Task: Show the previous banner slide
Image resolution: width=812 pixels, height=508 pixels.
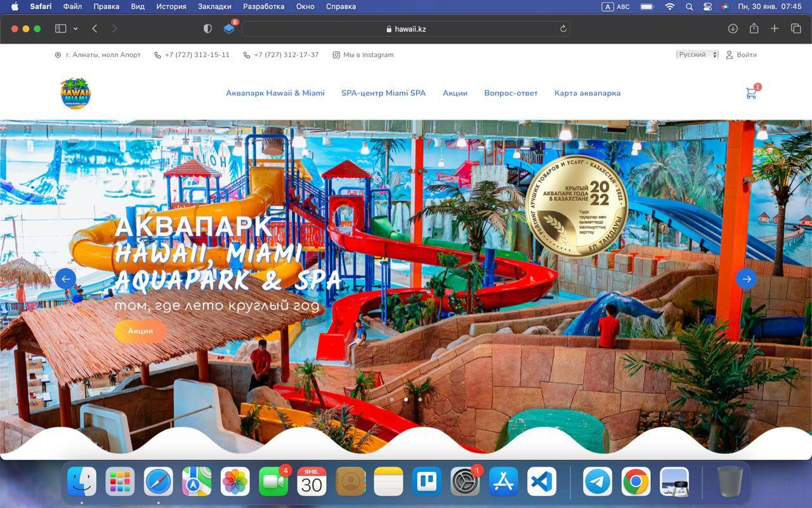Action: [65, 279]
